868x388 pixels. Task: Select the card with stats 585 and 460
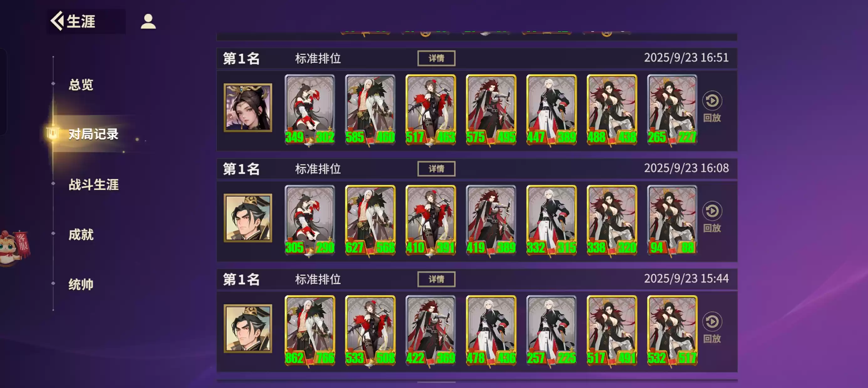[370, 110]
